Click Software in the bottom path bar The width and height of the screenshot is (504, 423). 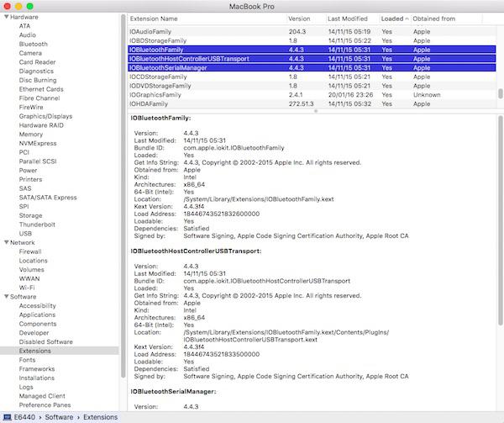click(60, 417)
